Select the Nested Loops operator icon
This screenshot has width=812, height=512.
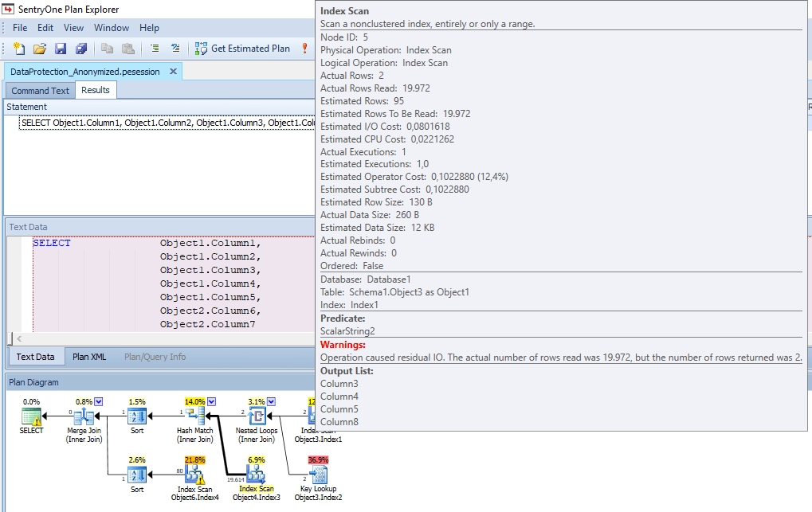(x=257, y=416)
